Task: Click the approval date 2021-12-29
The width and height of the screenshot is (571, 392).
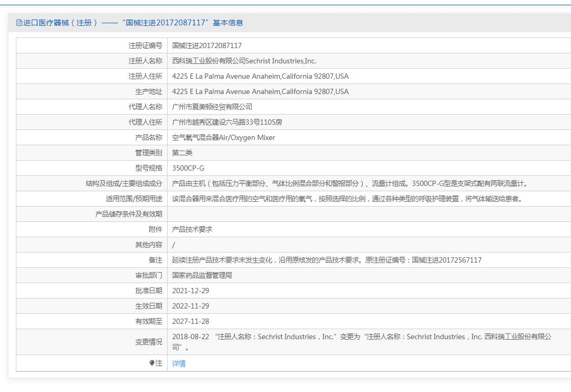Action: 190,291
